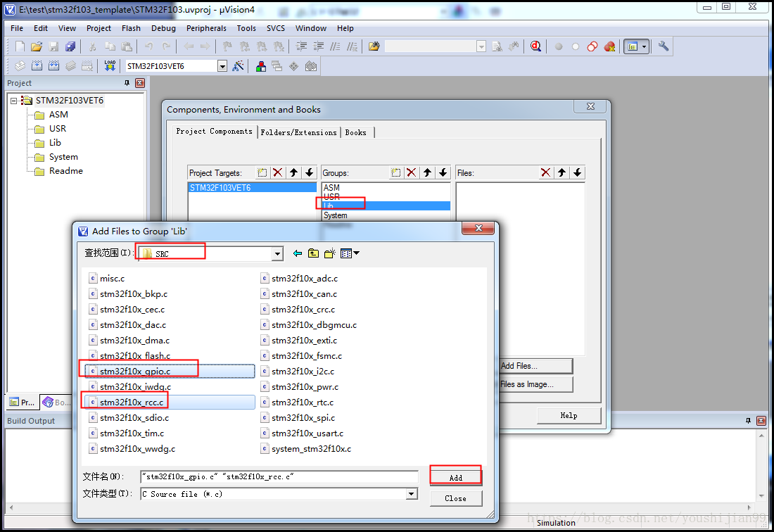
Task: Click the Close button in Add Files dialog
Action: 456,498
